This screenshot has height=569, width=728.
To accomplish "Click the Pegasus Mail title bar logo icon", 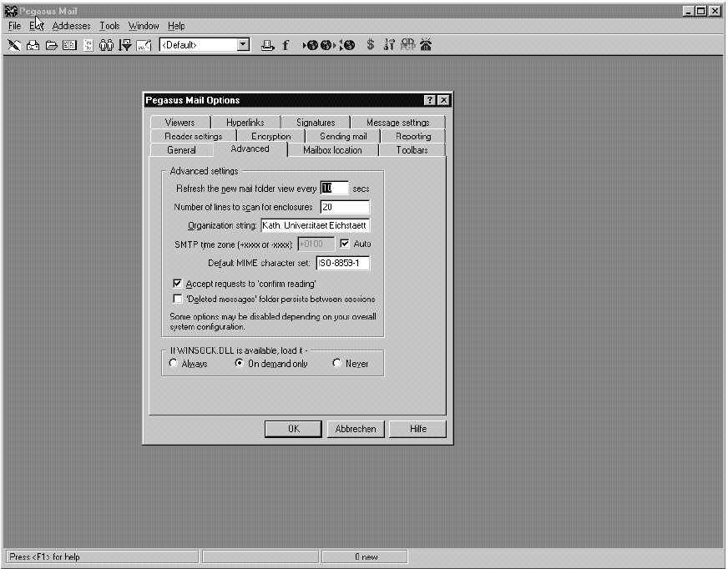I will [x=11, y=11].
